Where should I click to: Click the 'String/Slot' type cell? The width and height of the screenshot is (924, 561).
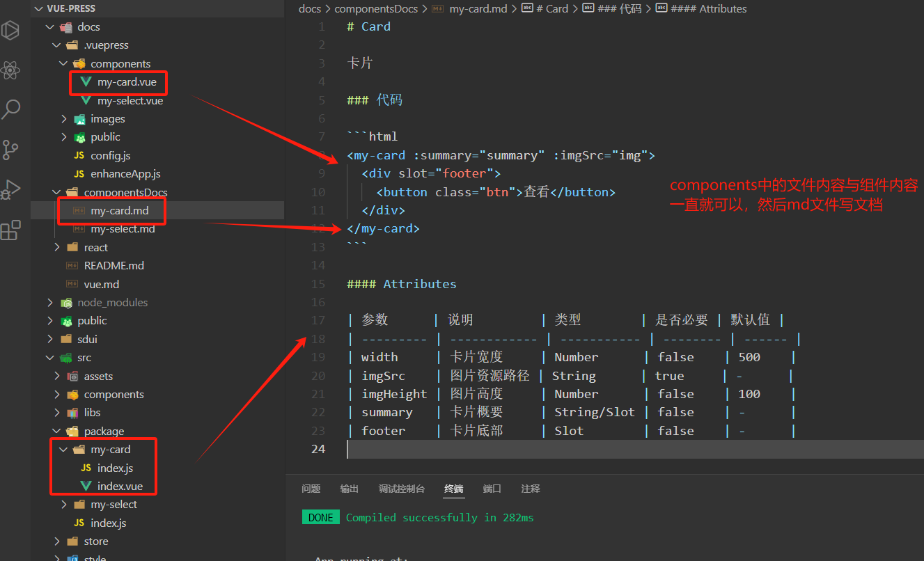tap(595, 412)
